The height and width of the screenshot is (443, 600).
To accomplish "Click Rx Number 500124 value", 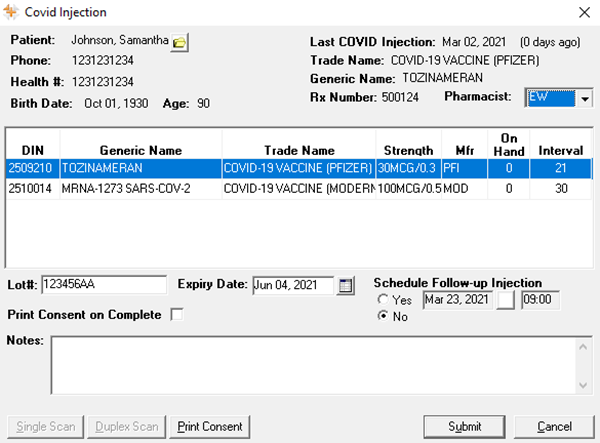I will point(400,97).
